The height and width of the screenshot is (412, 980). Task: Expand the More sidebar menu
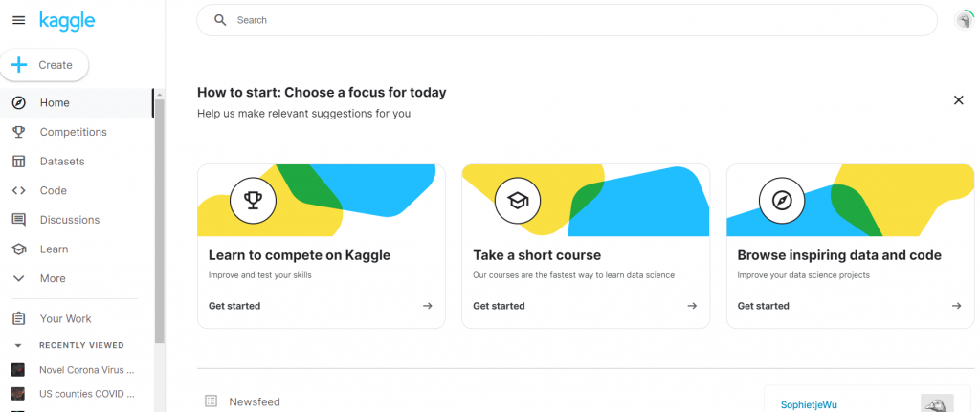pyautogui.click(x=53, y=278)
